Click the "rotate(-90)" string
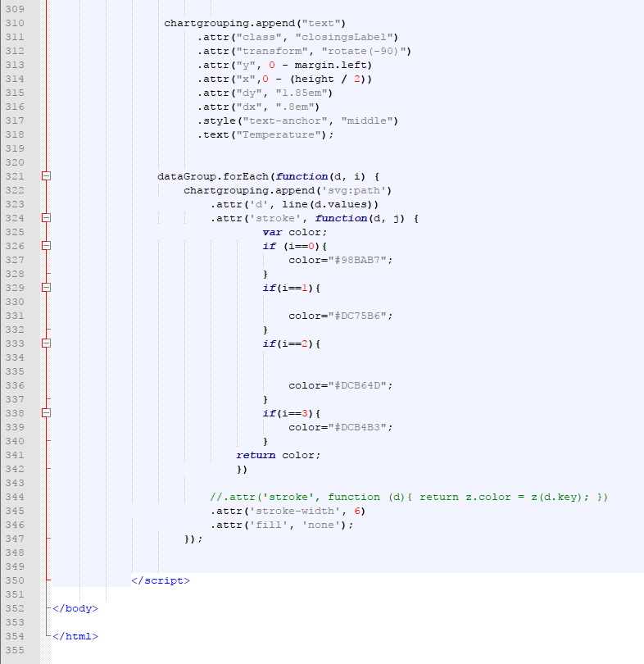The image size is (644, 664). (x=364, y=52)
